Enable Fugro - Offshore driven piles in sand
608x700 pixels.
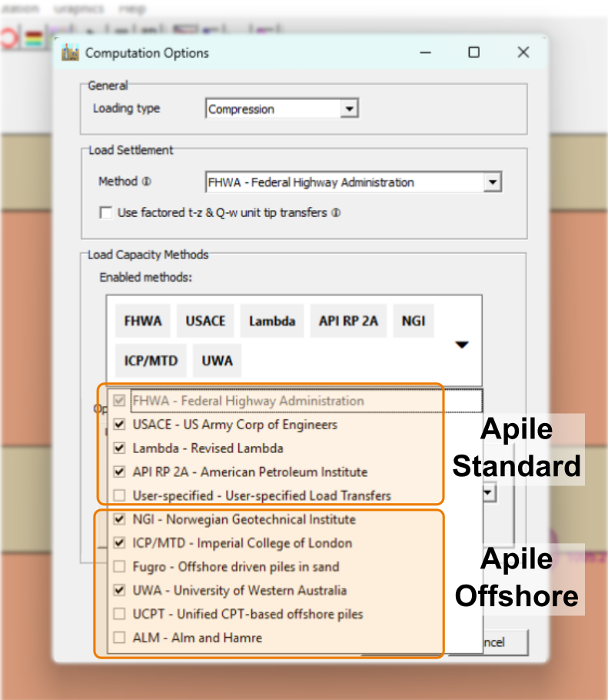coord(119,566)
